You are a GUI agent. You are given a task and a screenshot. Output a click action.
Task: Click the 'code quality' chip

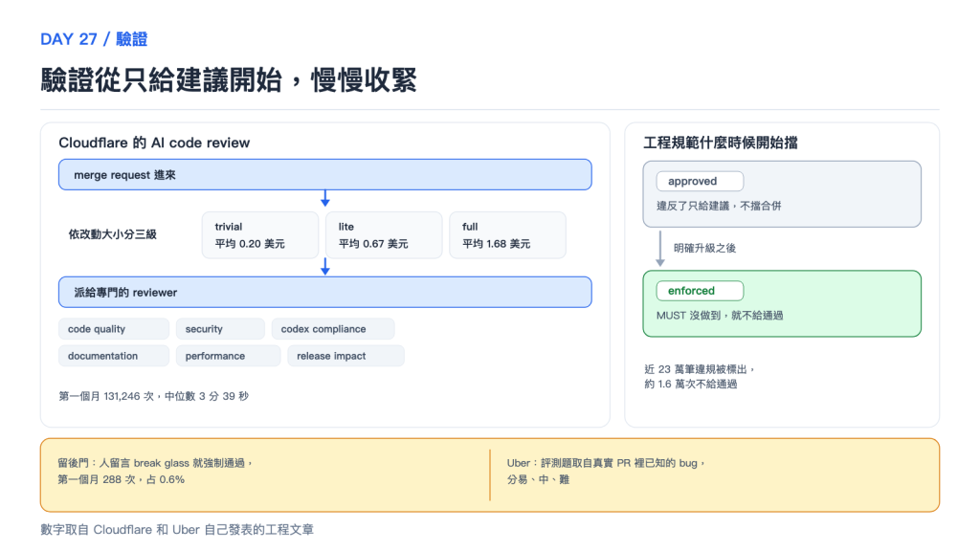tap(114, 329)
